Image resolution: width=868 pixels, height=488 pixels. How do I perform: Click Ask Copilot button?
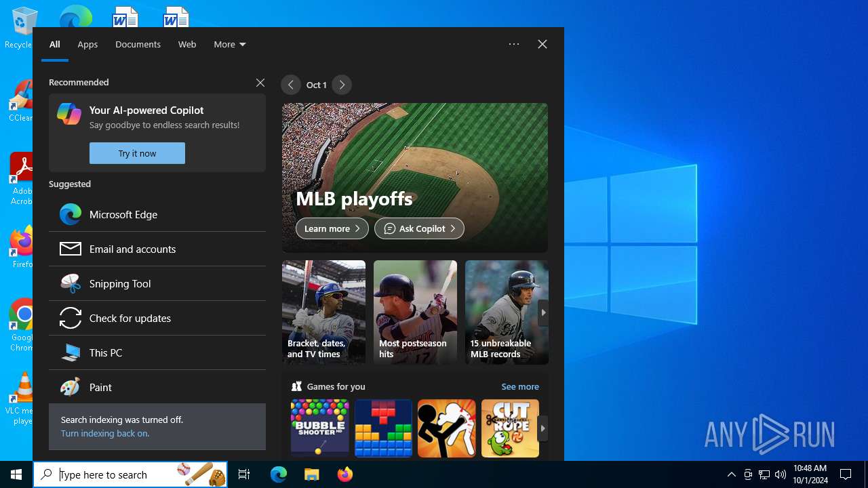coord(419,228)
